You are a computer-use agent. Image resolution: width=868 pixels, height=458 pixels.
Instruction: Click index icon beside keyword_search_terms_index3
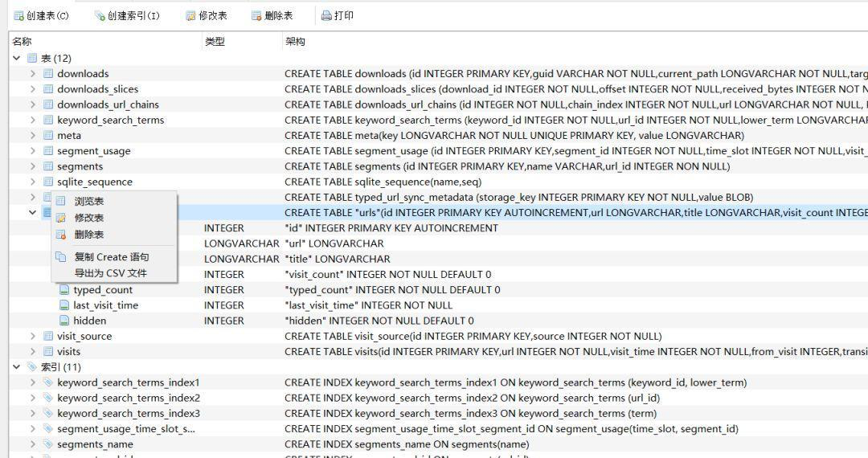[48, 413]
